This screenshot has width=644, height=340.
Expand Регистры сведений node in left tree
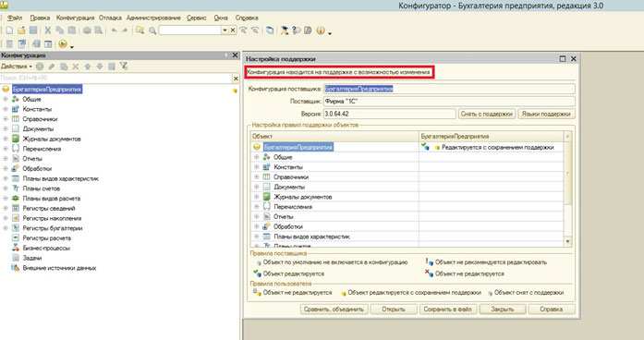pos(6,209)
